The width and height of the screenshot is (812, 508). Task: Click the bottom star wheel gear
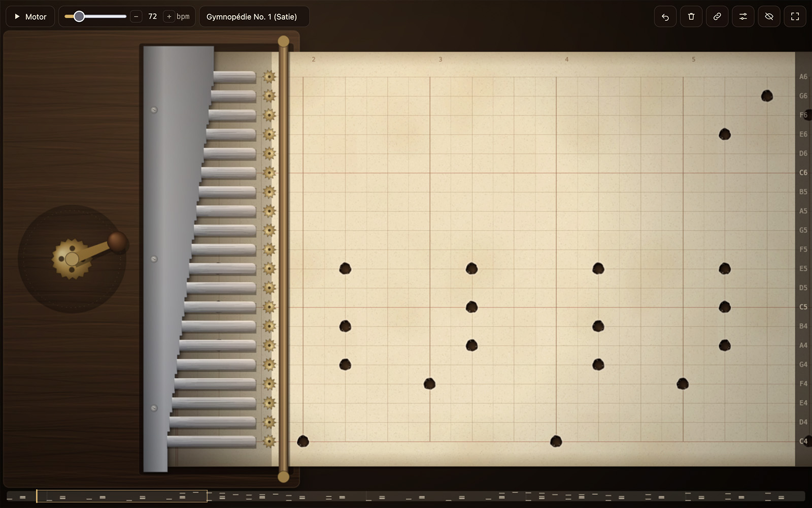(269, 441)
